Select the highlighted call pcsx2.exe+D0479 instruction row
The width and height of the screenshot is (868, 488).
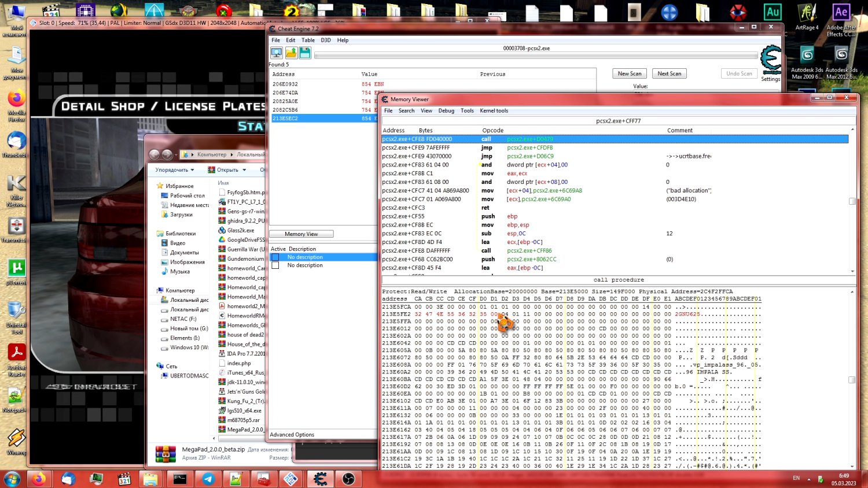coord(615,139)
